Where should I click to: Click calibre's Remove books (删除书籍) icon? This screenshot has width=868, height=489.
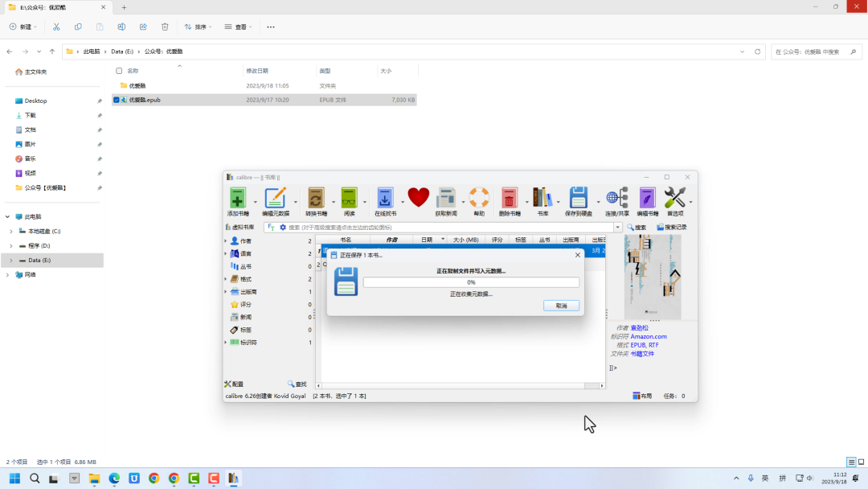[x=510, y=199]
